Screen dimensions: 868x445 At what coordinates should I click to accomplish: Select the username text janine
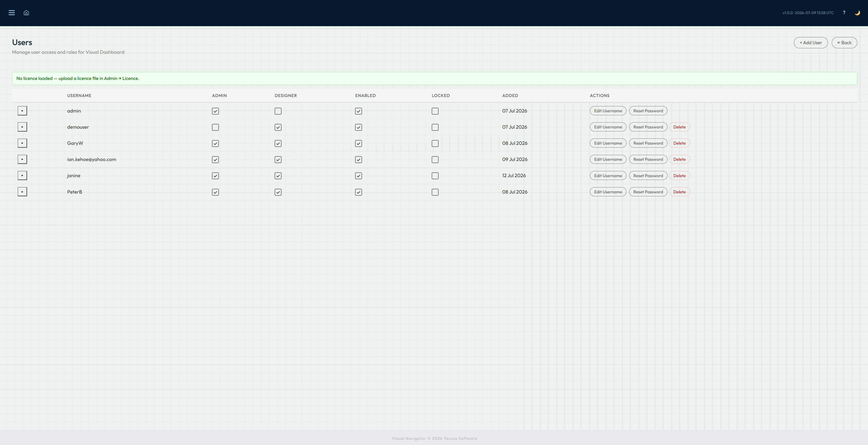(73, 176)
